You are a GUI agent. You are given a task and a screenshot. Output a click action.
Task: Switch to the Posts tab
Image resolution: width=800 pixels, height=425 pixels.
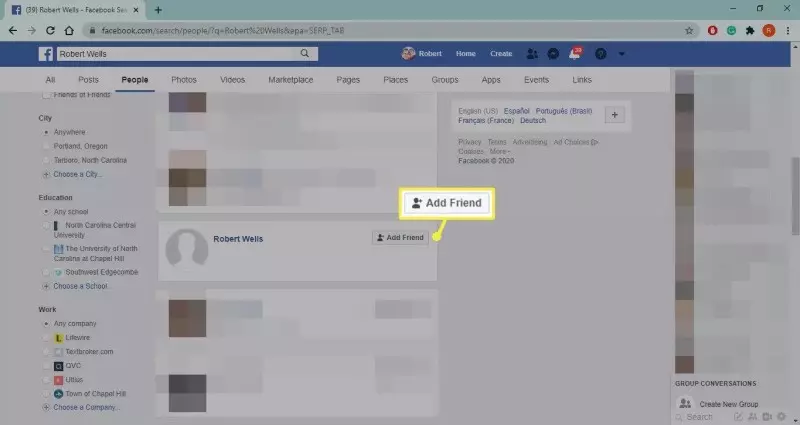(x=88, y=80)
